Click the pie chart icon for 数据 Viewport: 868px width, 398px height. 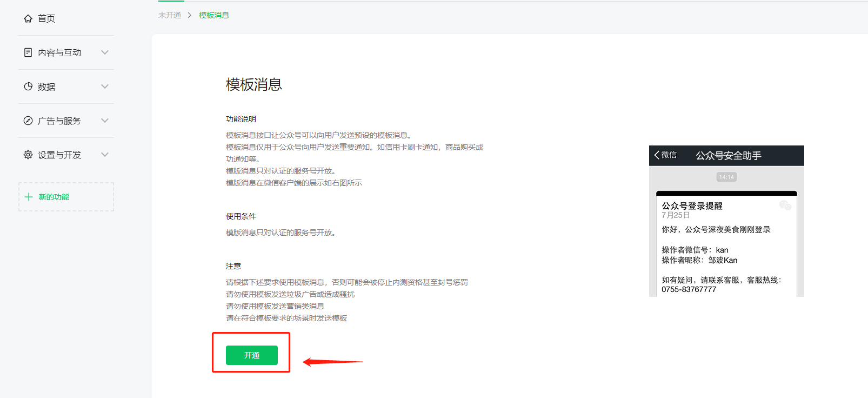[x=28, y=87]
